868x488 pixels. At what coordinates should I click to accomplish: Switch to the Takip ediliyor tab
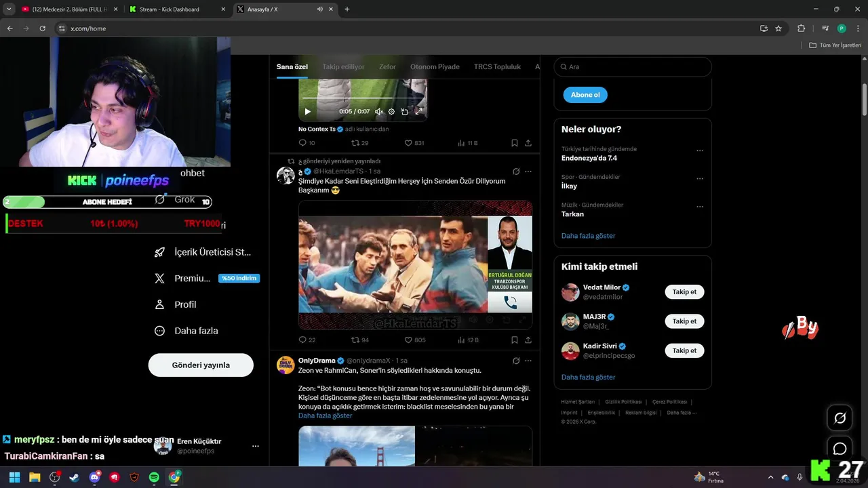click(343, 66)
